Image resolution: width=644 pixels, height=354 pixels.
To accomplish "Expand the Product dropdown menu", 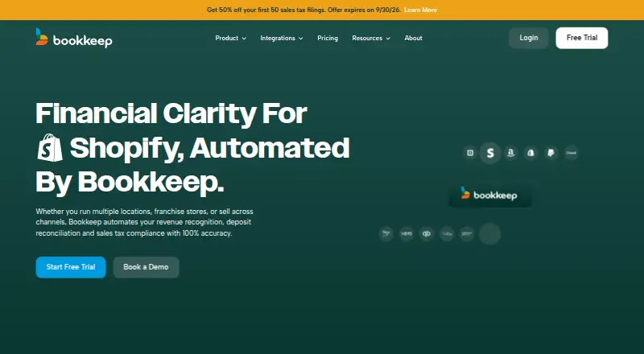I will tap(230, 38).
